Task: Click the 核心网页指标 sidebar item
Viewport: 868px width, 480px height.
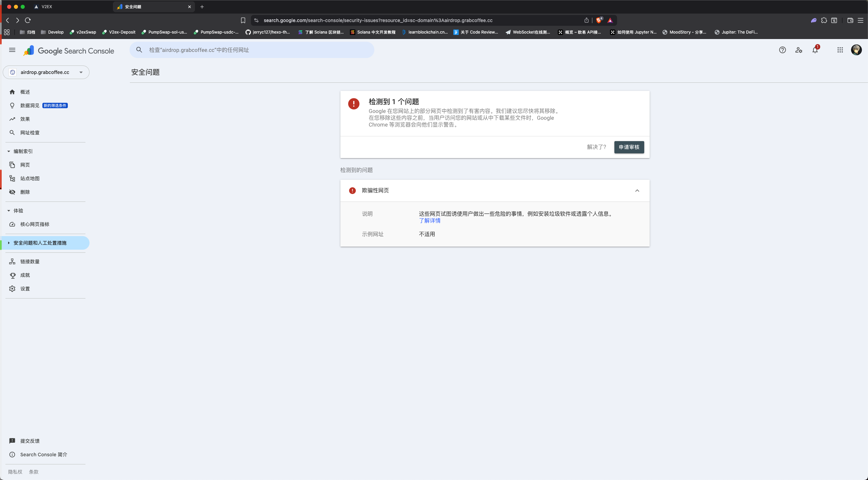Action: (x=34, y=224)
